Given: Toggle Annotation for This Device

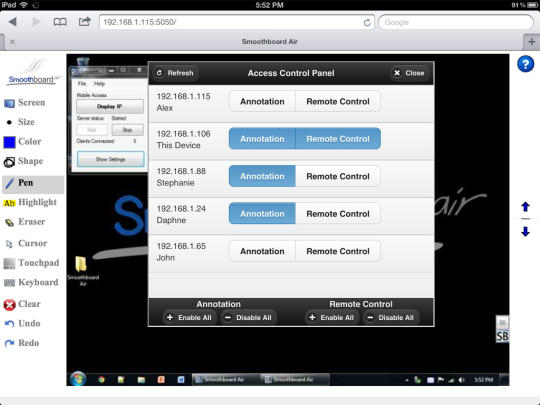Looking at the screenshot, I should [262, 139].
